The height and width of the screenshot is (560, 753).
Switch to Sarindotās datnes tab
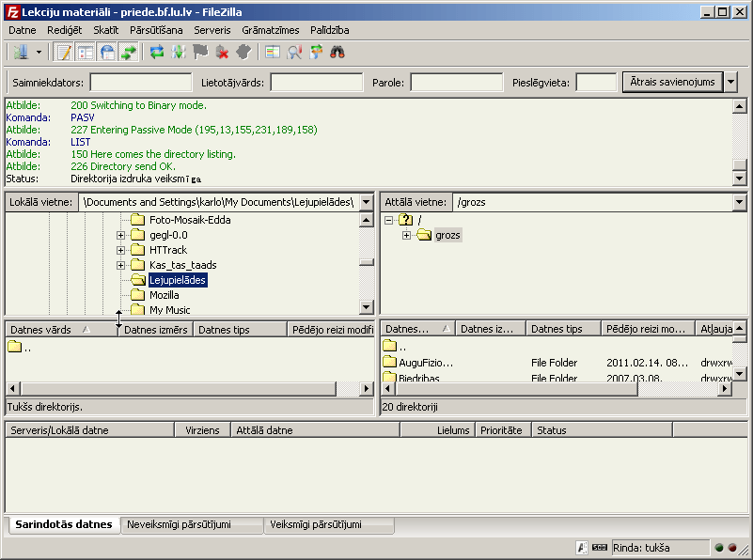pyautogui.click(x=63, y=524)
